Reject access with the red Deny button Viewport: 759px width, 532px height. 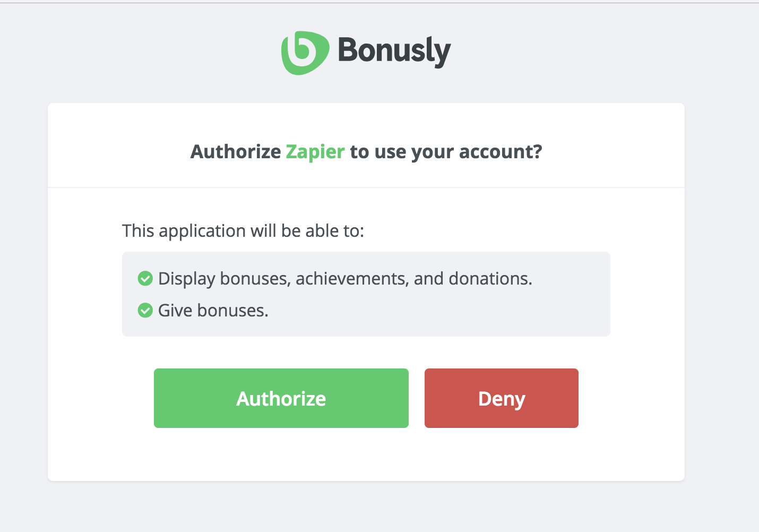pyautogui.click(x=502, y=398)
